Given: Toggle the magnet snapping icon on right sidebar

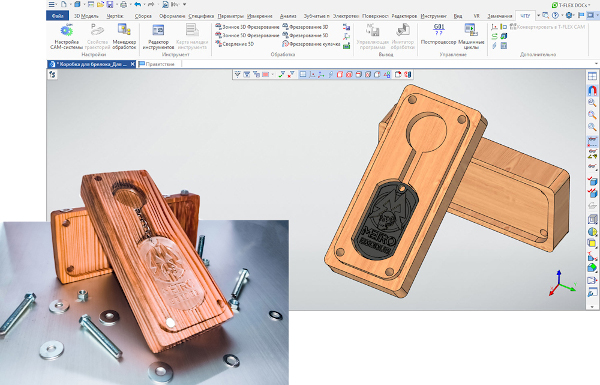Looking at the screenshot, I should pos(592,90).
